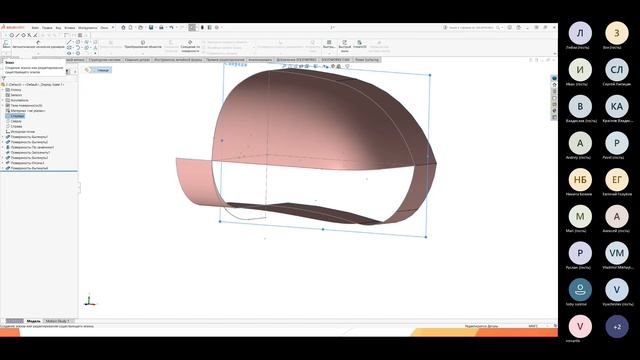Click the M participant avatar
The height and width of the screenshot is (360, 640).
pyautogui.click(x=580, y=217)
